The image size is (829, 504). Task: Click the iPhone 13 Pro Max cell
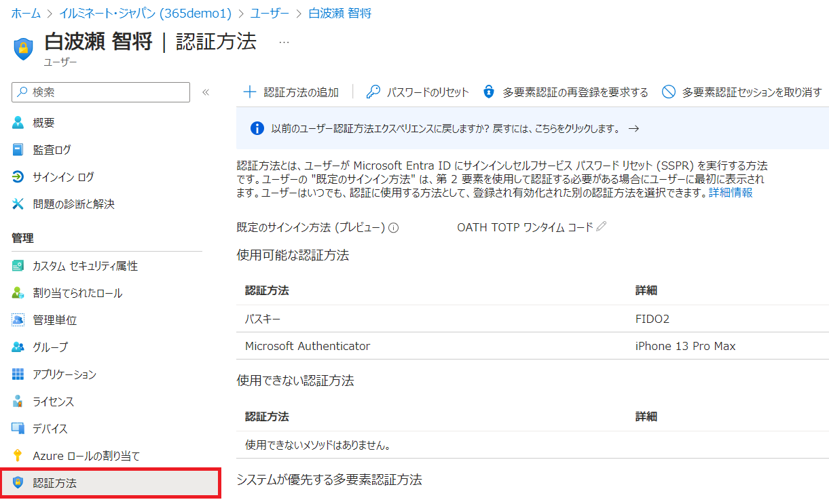686,346
